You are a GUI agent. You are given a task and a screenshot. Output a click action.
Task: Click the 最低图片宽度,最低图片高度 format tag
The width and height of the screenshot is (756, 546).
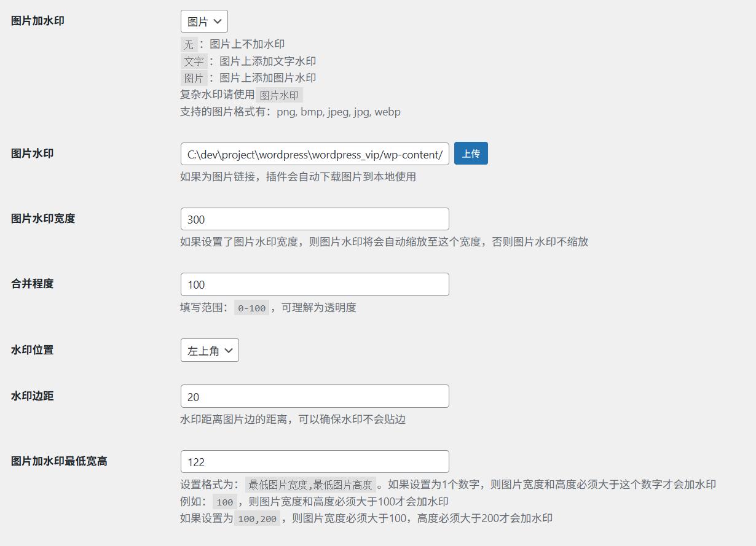310,485
